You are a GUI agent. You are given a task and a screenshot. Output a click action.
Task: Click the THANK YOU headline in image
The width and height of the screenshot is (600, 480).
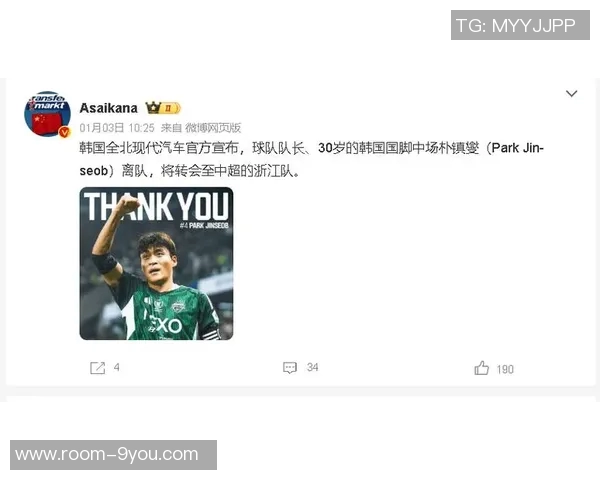[156, 206]
